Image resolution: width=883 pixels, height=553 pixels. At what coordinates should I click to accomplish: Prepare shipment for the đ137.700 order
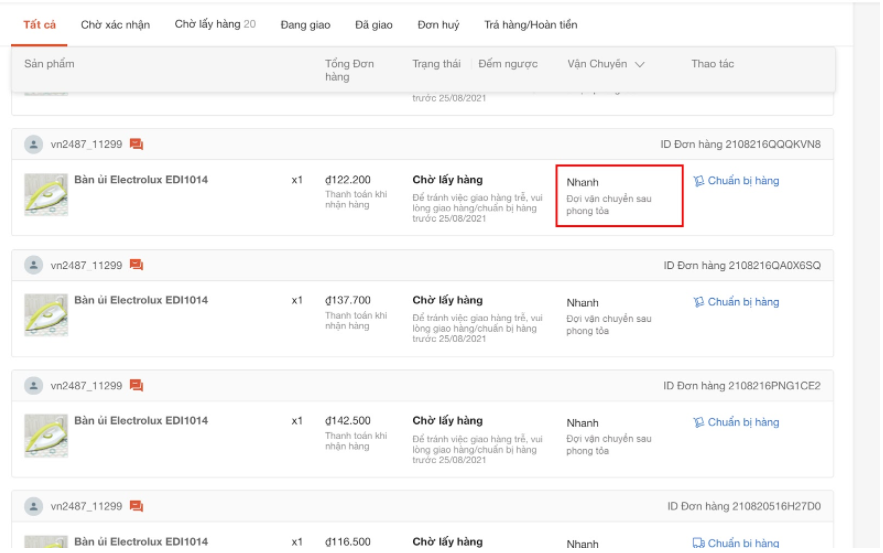(736, 302)
